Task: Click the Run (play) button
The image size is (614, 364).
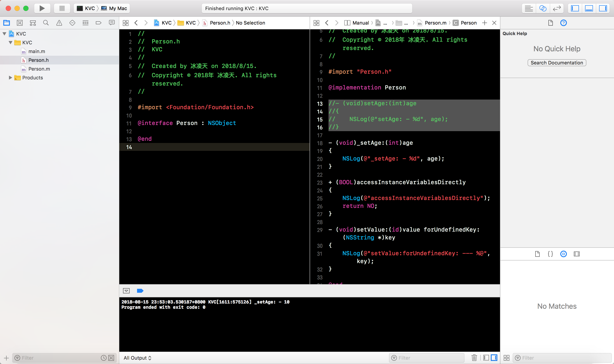Action: [42, 8]
